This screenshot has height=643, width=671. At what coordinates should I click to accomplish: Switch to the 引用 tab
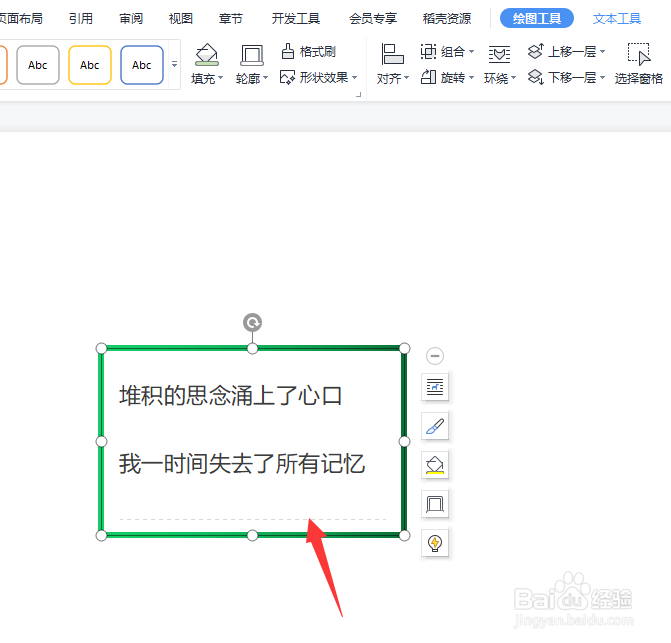click(x=81, y=18)
